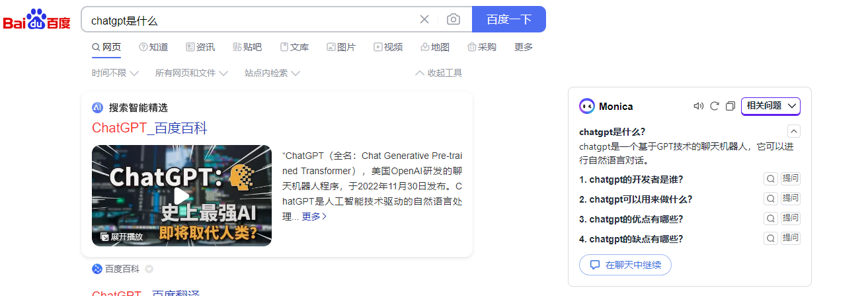Click 提问 for chatgpt的缺点有哪些
This screenshot has width=868, height=296.
791,238
